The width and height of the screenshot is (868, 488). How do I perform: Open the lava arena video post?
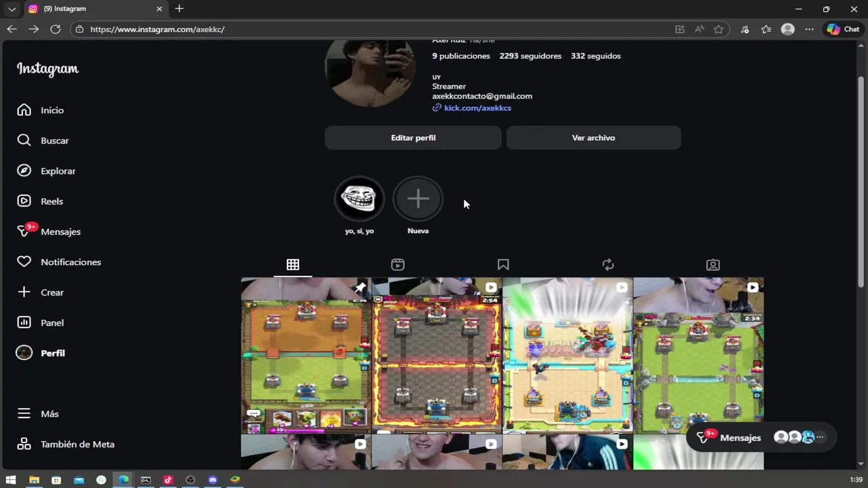pyautogui.click(x=437, y=355)
